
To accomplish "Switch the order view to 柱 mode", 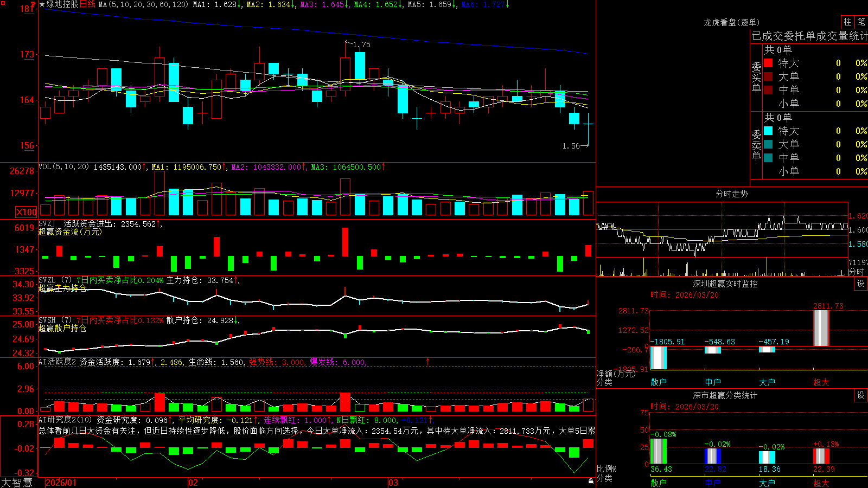I will (x=847, y=22).
